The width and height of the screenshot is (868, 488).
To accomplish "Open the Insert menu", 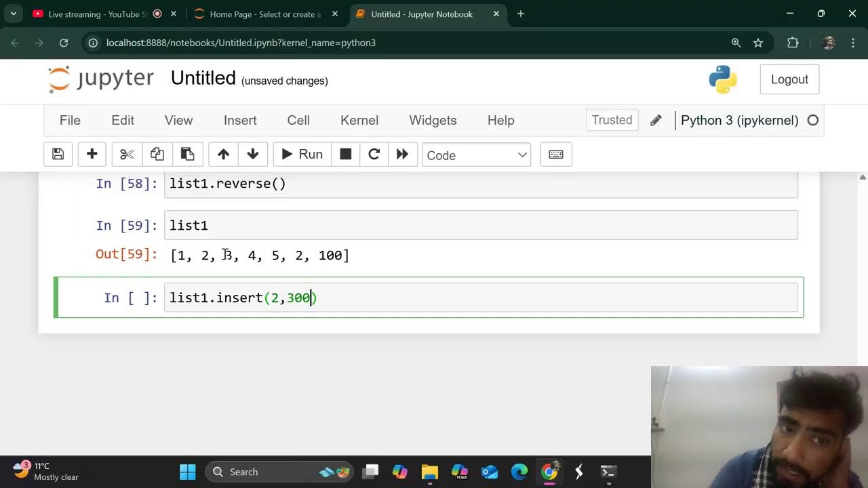I will point(240,120).
